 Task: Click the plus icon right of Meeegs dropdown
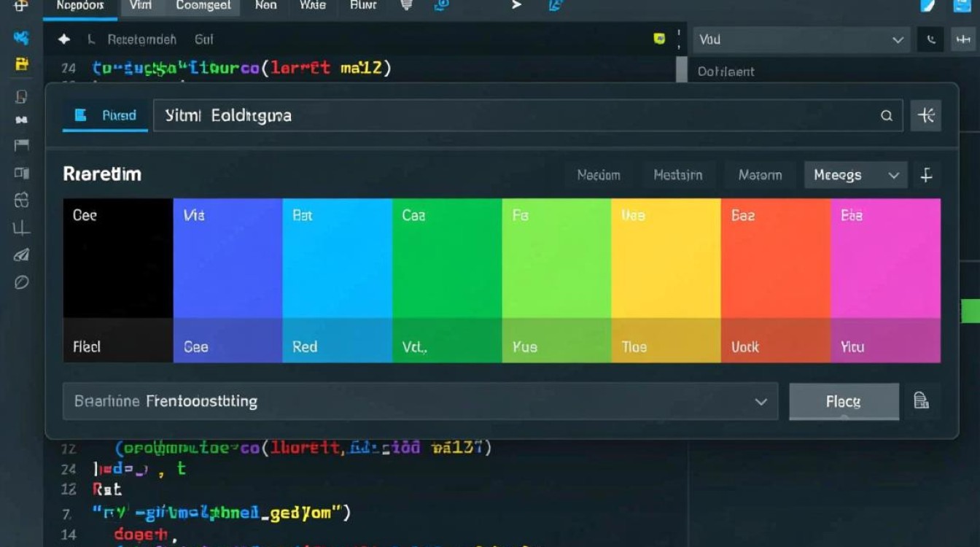pyautogui.click(x=926, y=175)
